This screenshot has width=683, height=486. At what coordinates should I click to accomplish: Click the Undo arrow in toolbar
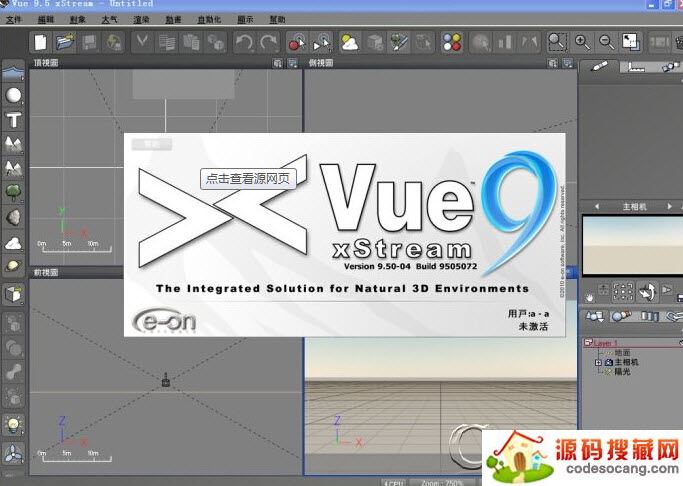[244, 42]
